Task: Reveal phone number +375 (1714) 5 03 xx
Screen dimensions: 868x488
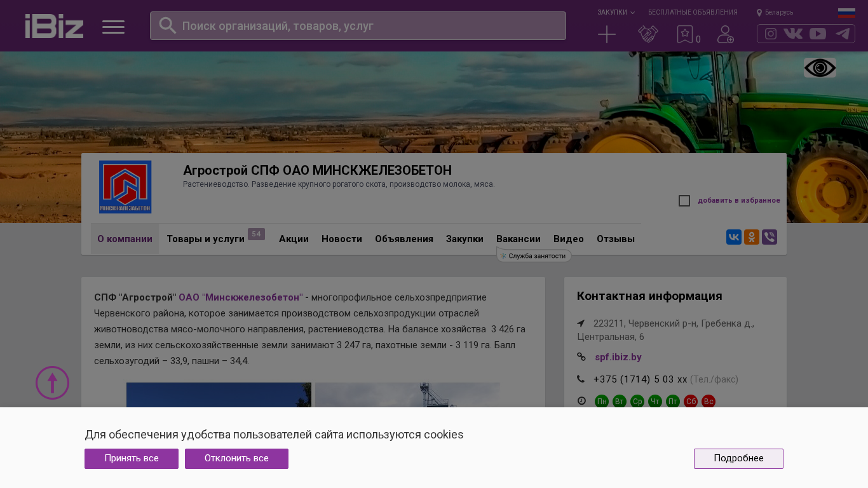Action: (641, 379)
